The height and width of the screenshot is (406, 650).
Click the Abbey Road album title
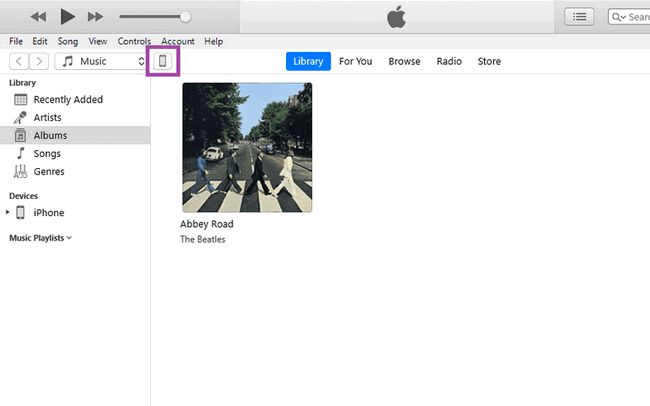coord(206,224)
